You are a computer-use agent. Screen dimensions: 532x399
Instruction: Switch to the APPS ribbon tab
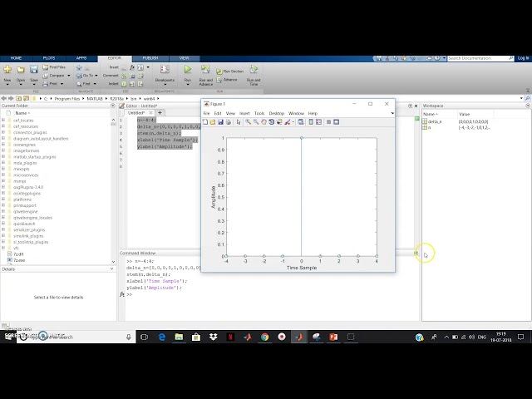point(81,58)
